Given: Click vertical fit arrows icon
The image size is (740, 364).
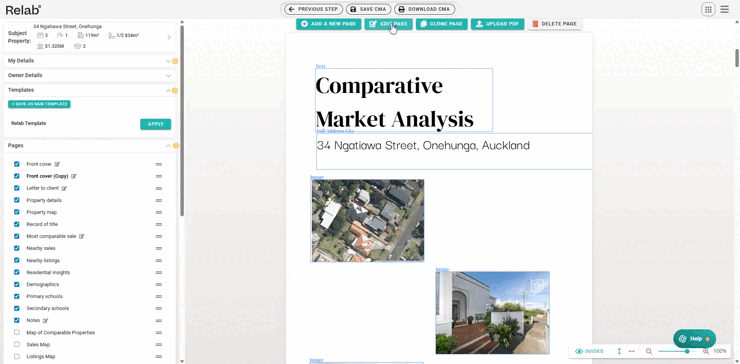Looking at the screenshot, I should pyautogui.click(x=619, y=351).
